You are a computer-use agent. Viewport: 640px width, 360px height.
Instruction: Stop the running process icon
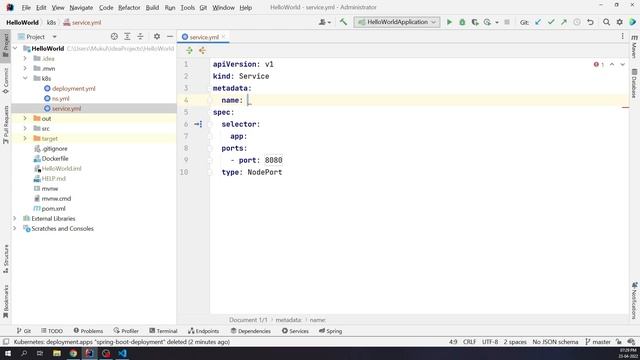(507, 22)
